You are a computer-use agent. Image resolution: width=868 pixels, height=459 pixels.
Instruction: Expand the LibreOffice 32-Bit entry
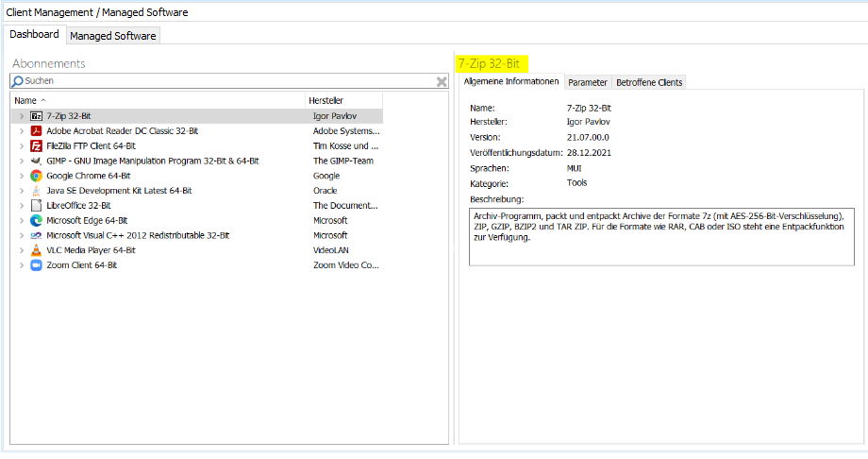tap(21, 206)
